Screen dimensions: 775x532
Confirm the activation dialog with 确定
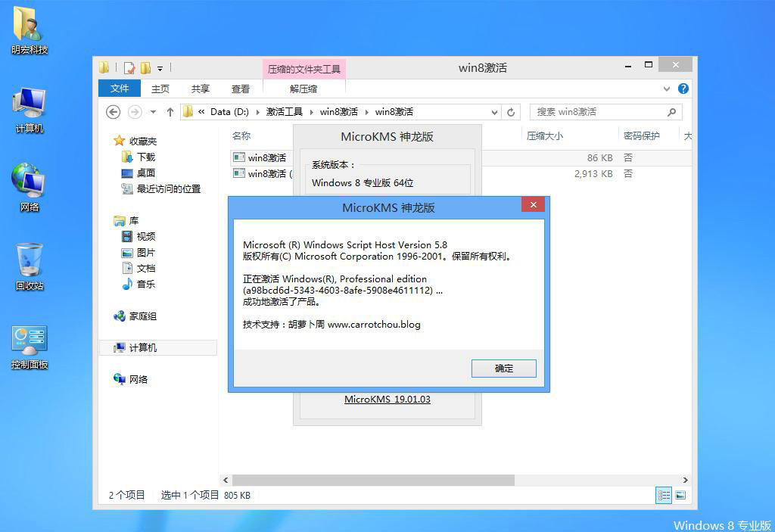(x=503, y=369)
